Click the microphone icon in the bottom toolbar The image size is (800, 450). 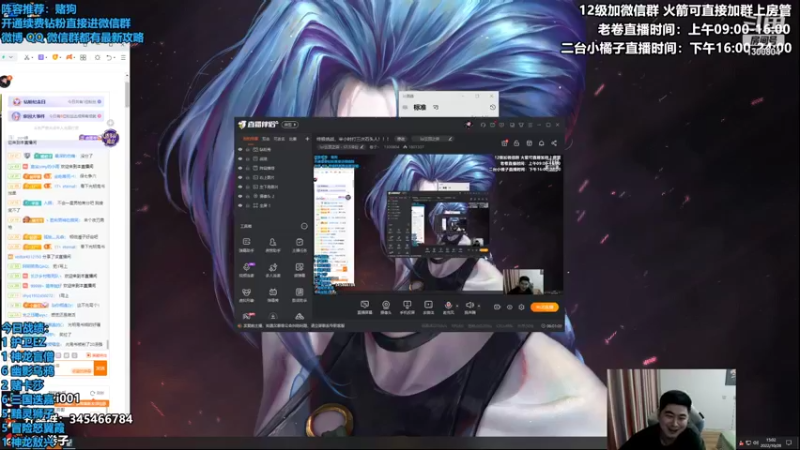(x=448, y=305)
